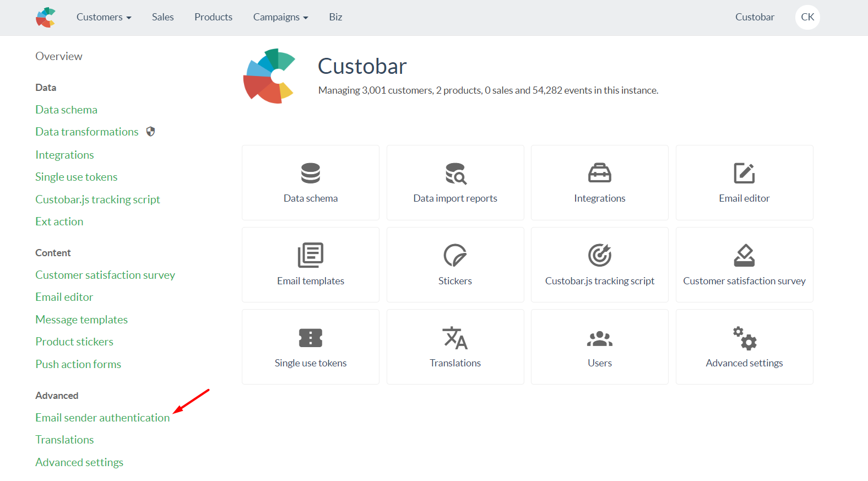Open Ext action sidebar link
868x481 pixels.
pos(59,221)
